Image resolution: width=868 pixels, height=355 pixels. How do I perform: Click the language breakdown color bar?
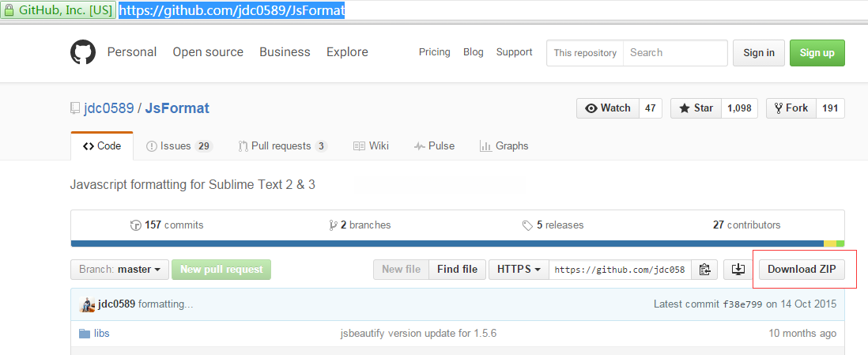tap(458, 244)
